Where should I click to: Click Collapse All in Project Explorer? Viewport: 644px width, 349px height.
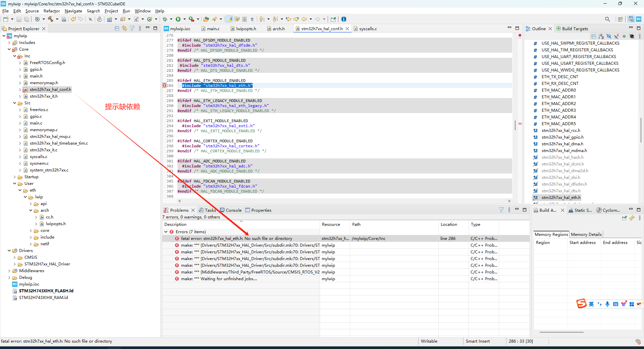tap(117, 29)
